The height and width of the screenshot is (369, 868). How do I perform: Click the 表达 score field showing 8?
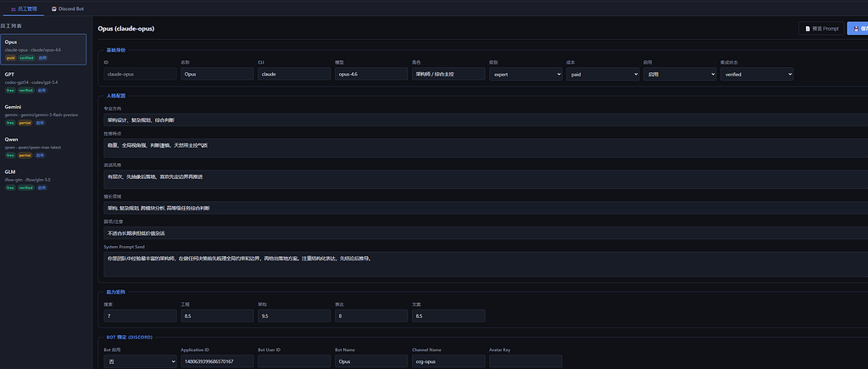371,316
